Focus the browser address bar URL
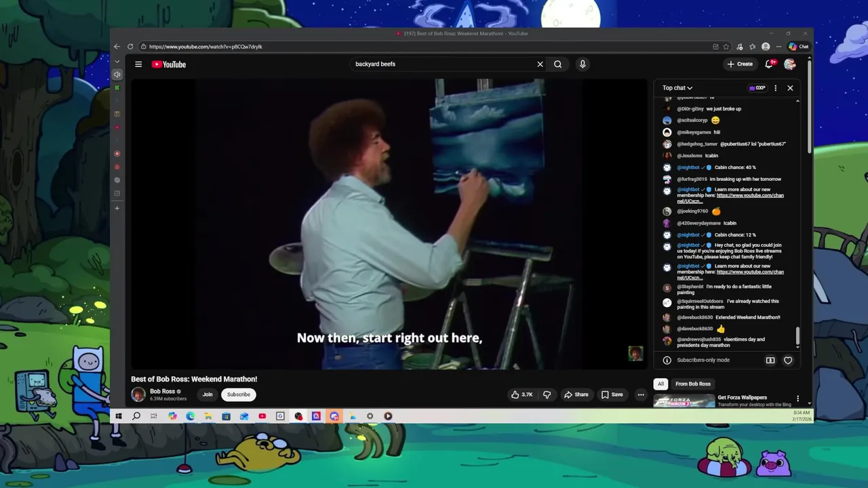This screenshot has width=868, height=488. click(x=205, y=47)
